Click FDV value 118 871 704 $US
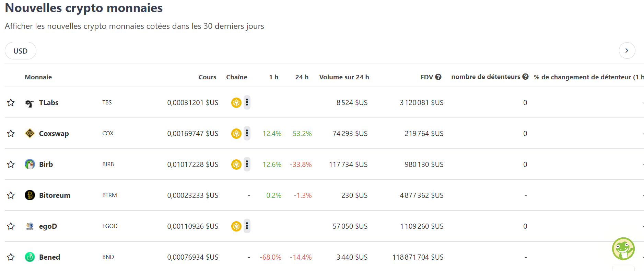Image resolution: width=644 pixels, height=271 pixels. point(418,257)
